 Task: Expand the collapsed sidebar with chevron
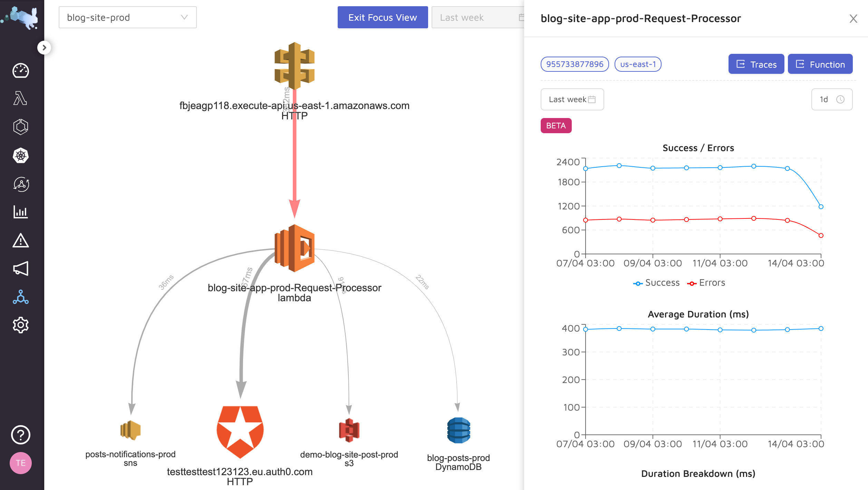click(x=44, y=48)
